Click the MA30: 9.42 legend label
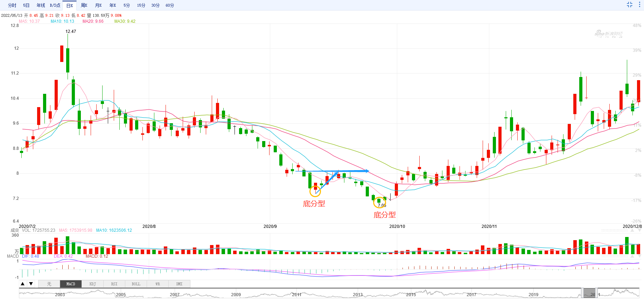The image size is (644, 300). click(x=125, y=21)
